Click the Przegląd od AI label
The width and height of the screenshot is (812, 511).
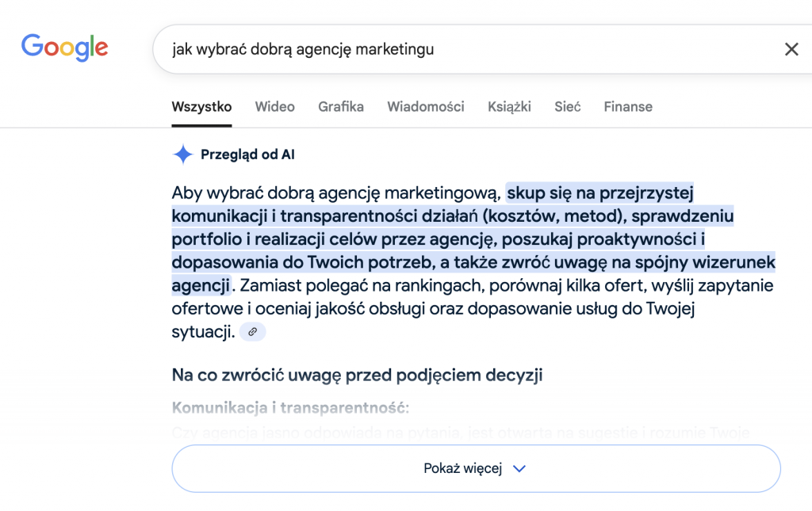click(x=247, y=154)
